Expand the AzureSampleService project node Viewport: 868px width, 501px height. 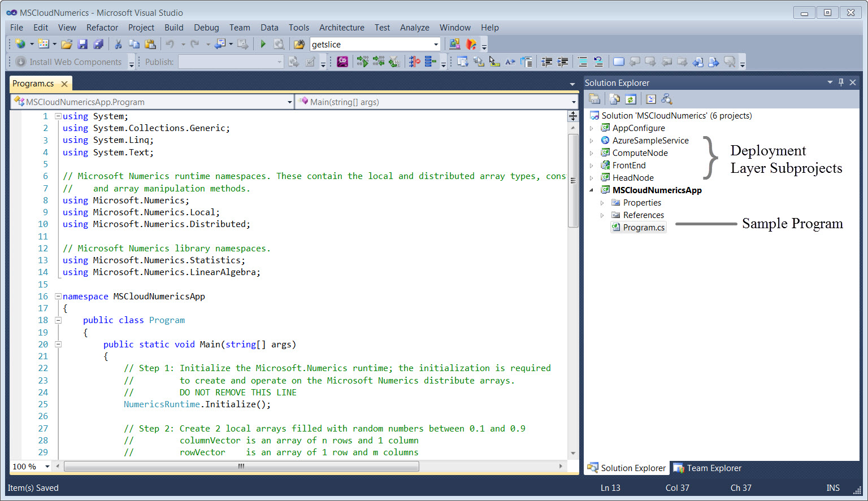592,141
